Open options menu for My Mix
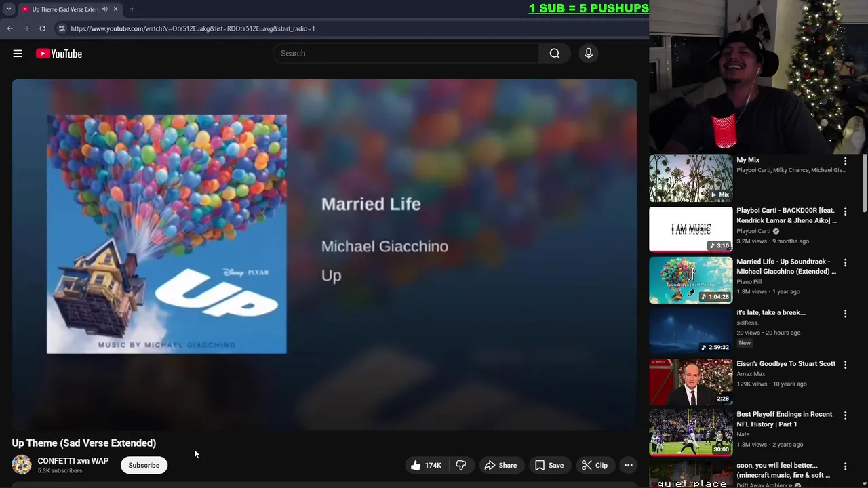Screen dimensions: 868x488 (x=845, y=161)
